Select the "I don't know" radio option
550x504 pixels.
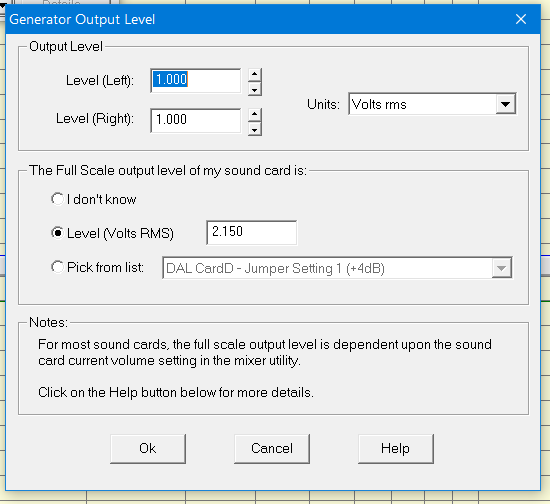tap(57, 199)
